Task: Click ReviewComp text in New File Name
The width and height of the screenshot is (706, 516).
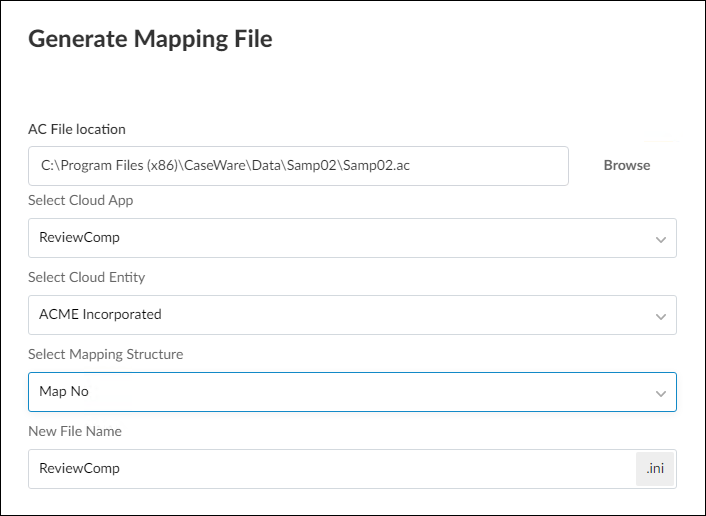Action: pos(79,469)
